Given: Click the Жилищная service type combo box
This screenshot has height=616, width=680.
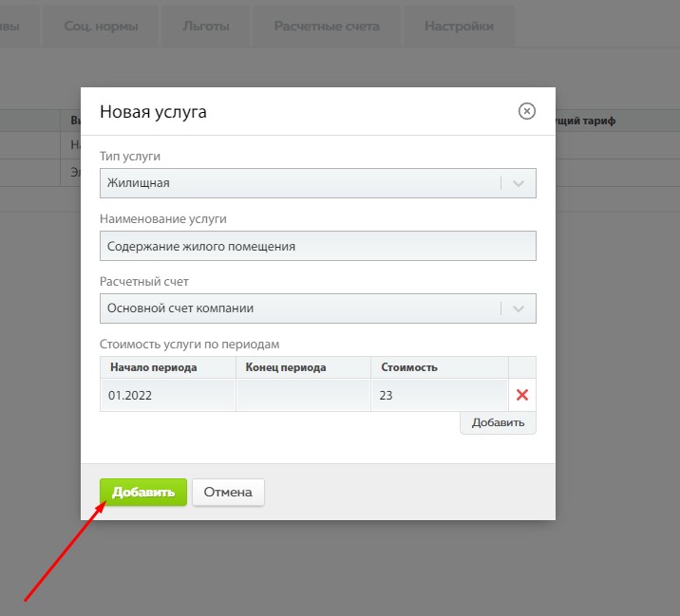Looking at the screenshot, I should pos(318,183).
